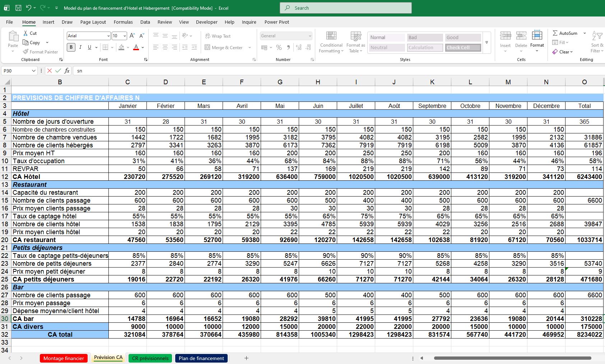Viewport: 605px width, 364px height.
Task: Align cell text to the top
Action: [156, 36]
